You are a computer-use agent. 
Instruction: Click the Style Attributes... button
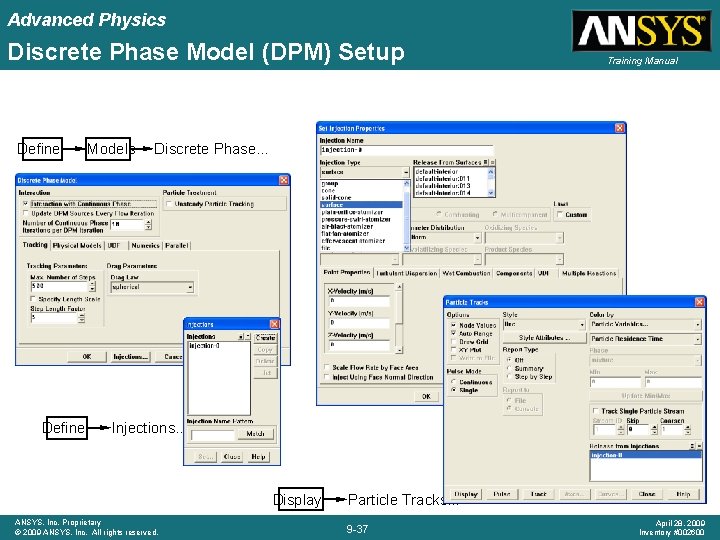pos(544,338)
